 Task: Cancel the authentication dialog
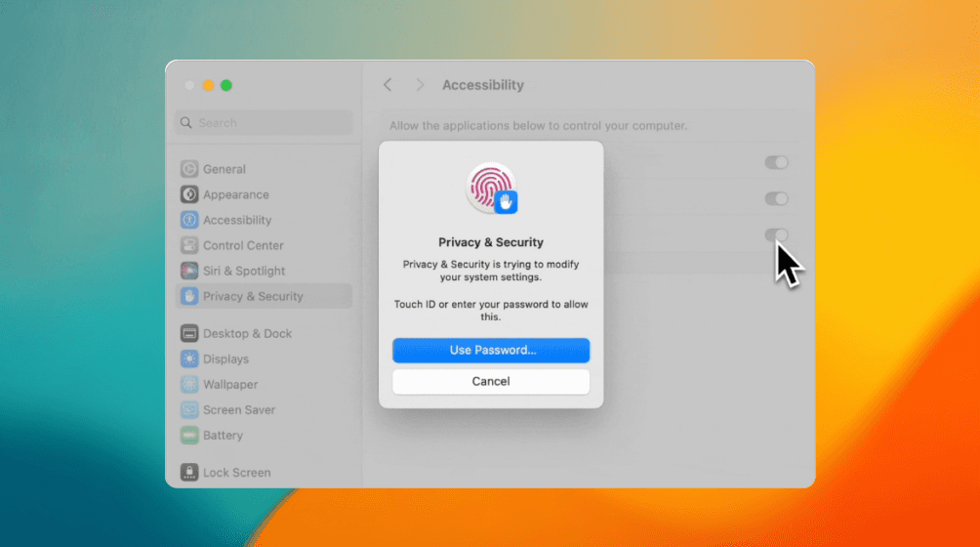click(x=491, y=381)
